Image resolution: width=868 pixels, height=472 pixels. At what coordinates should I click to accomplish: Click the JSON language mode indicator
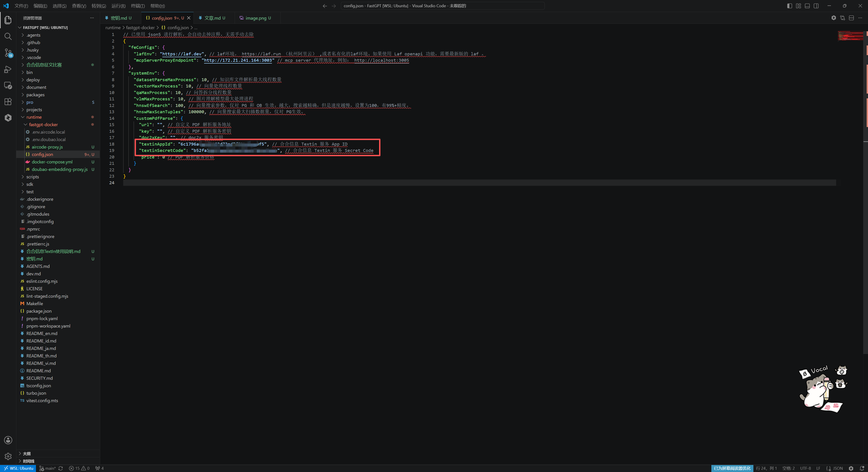838,468
